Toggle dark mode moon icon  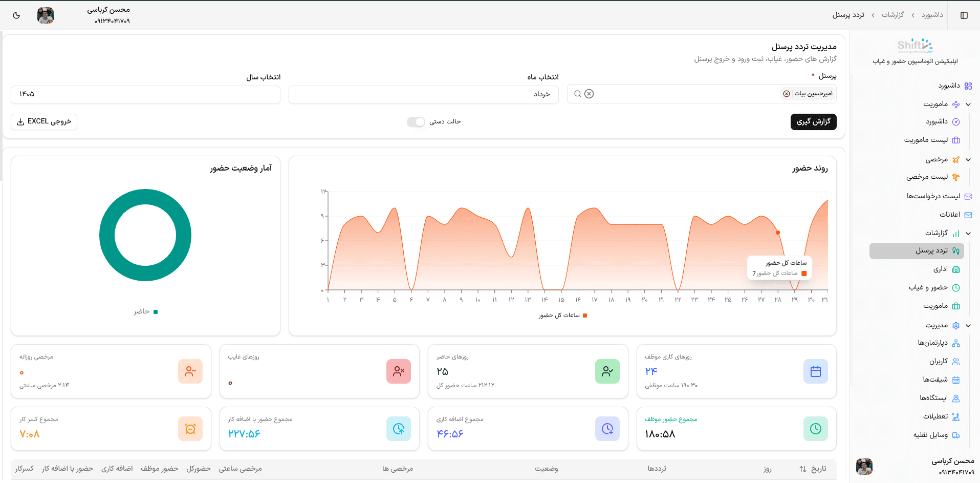(x=16, y=15)
